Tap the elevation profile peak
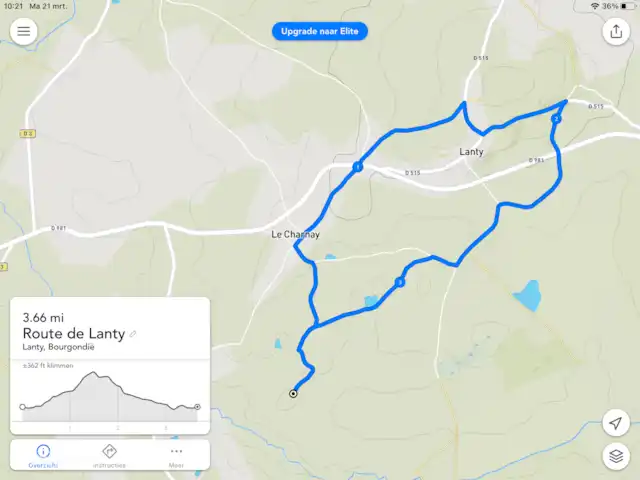Screen dimensions: 640x480 (93, 372)
